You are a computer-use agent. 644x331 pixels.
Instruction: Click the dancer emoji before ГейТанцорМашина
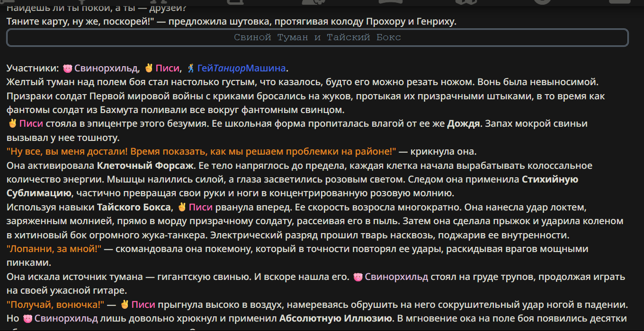[x=190, y=69]
